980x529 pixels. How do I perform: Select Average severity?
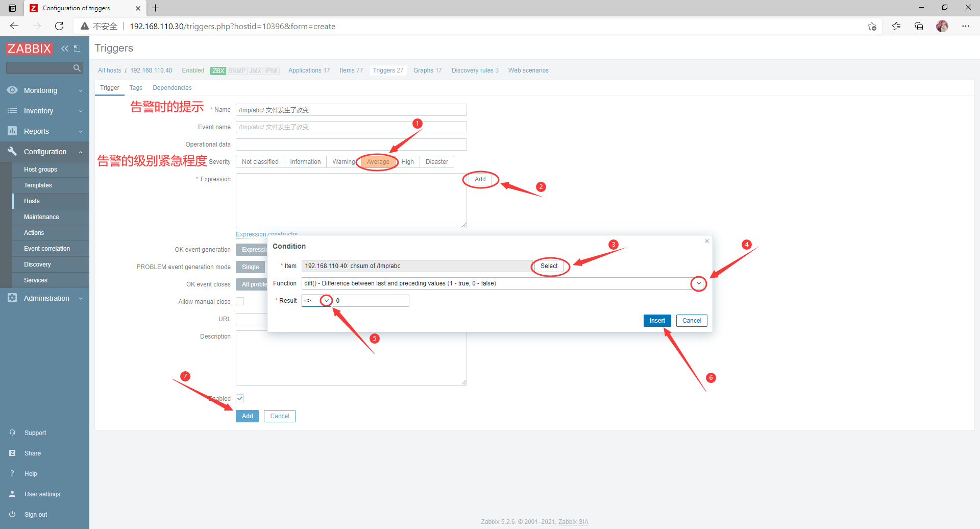click(x=378, y=162)
